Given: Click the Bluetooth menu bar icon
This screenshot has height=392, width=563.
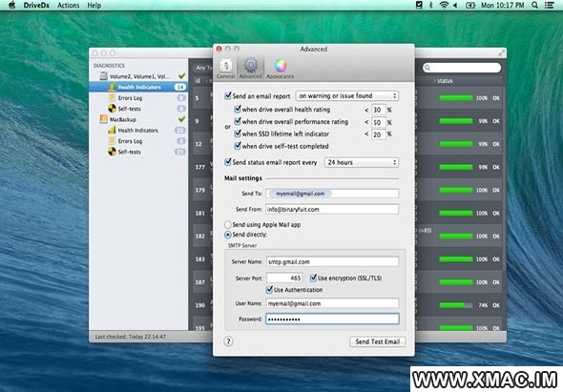Looking at the screenshot, I should pos(430,5).
